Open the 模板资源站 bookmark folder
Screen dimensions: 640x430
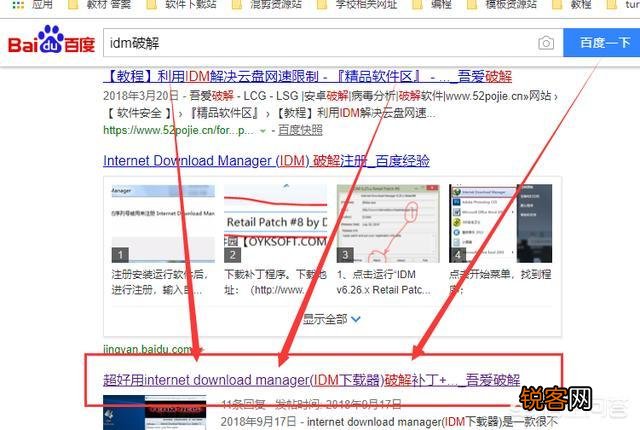coord(502,5)
